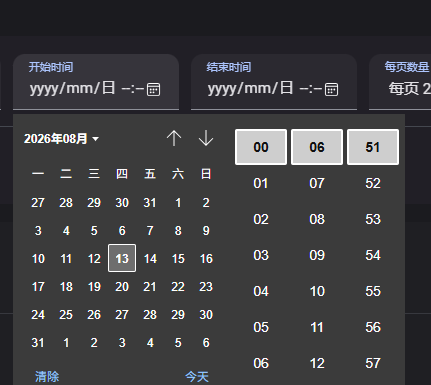
Task: Go to next month with down arrow
Action: 206,138
